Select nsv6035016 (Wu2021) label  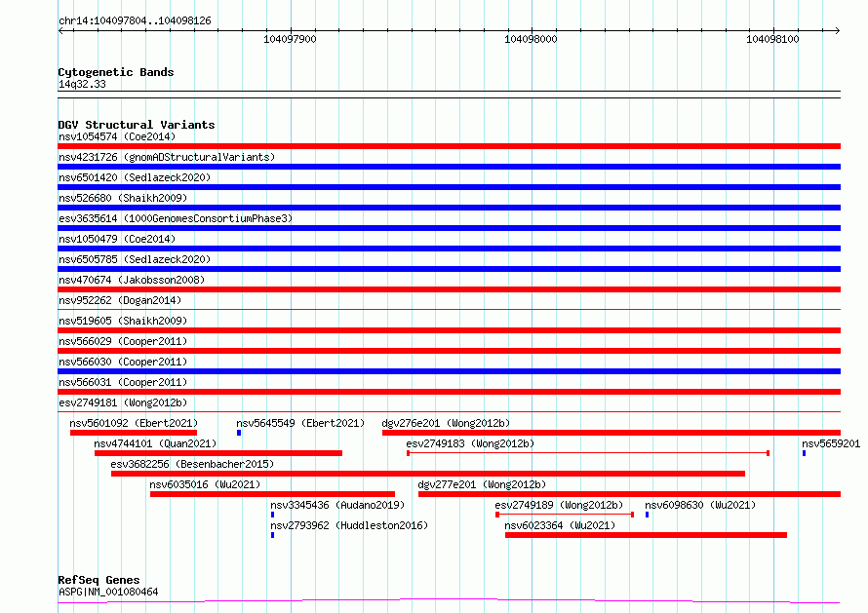tap(206, 484)
